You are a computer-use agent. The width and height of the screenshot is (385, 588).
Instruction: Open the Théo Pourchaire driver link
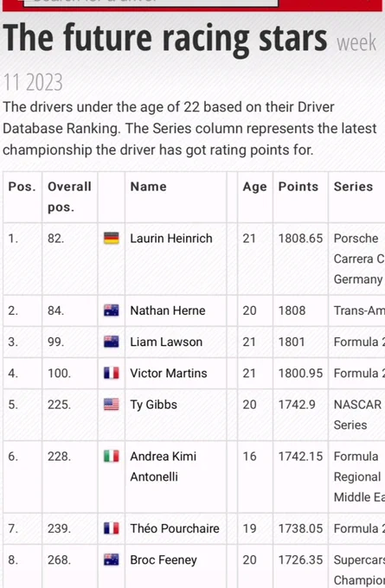tap(175, 528)
